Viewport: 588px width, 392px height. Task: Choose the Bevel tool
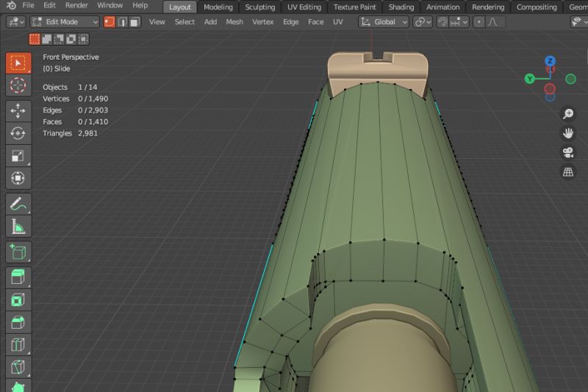tap(18, 322)
